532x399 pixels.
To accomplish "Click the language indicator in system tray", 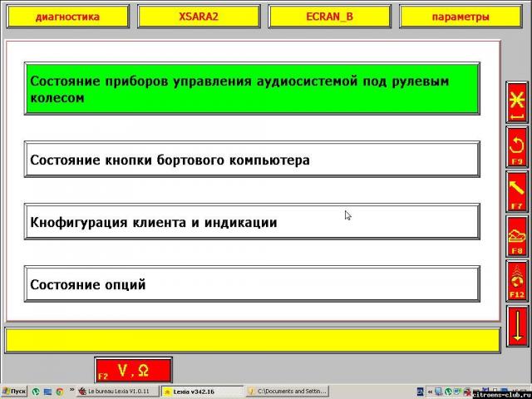I will click(x=421, y=392).
